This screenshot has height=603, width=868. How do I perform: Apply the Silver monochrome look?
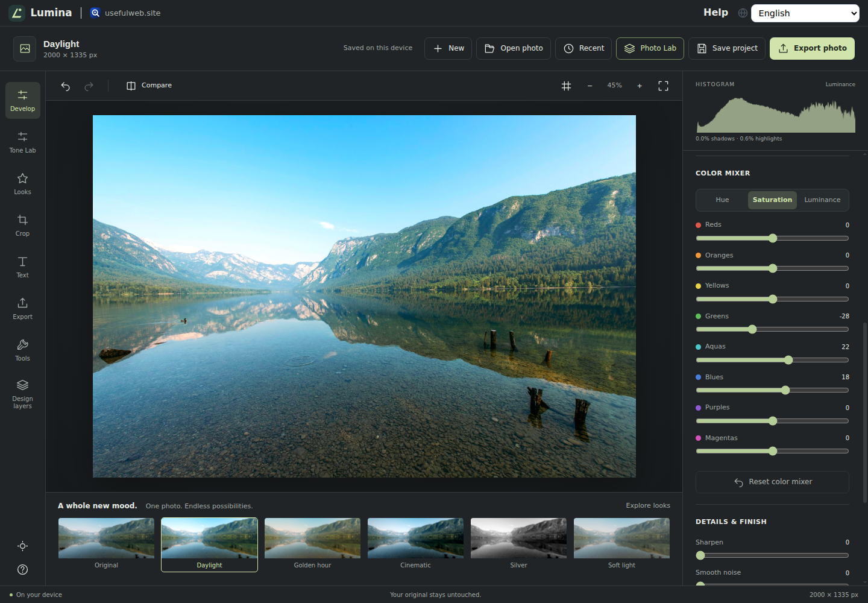pos(518,545)
